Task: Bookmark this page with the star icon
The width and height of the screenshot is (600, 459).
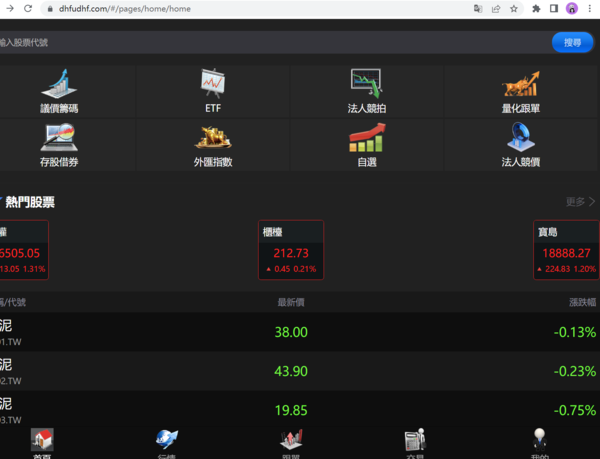Action: pos(514,8)
